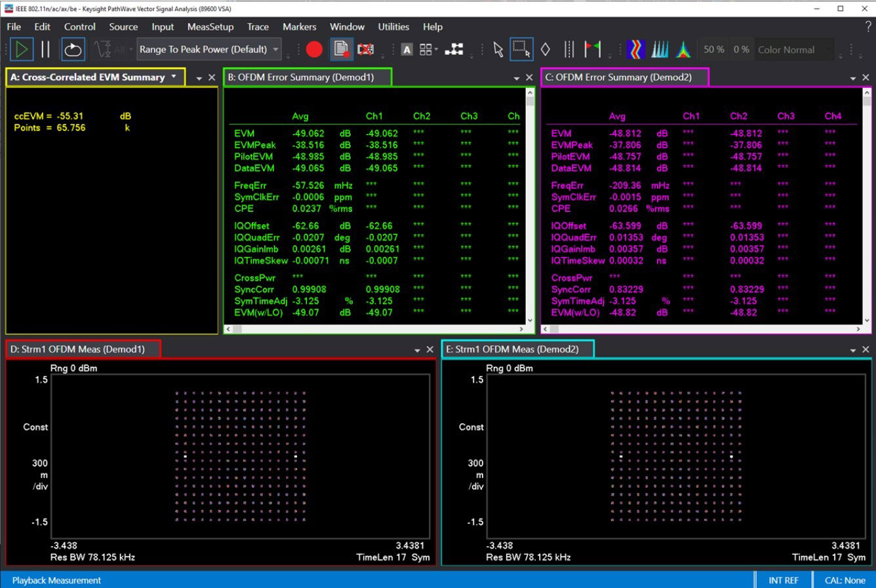Expand Cross-Correlated EVM Summary trace dropdown

174,77
